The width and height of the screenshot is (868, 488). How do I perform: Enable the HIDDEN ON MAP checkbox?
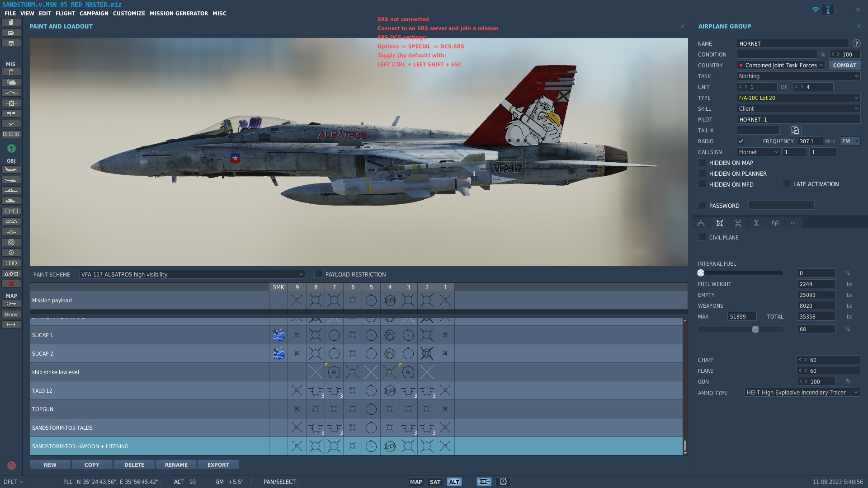tap(702, 163)
